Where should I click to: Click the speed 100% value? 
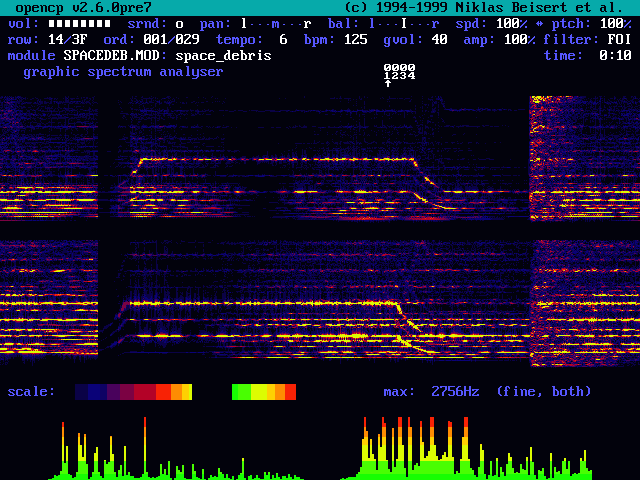[511, 24]
